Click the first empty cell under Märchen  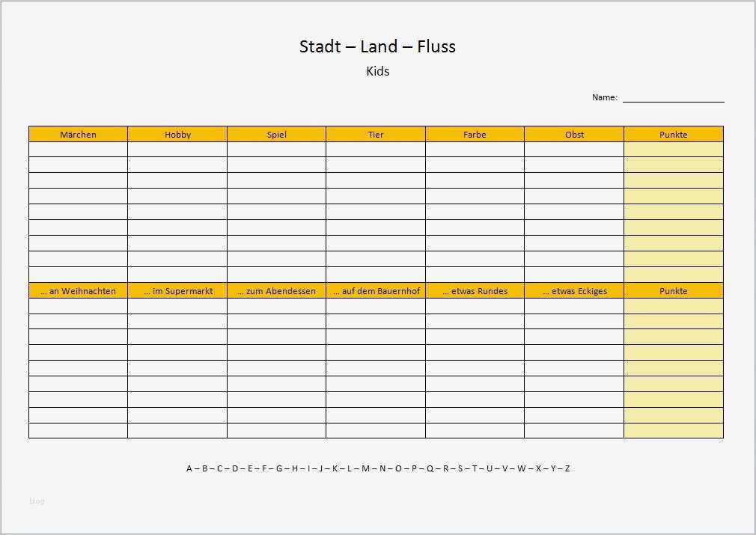click(x=79, y=150)
